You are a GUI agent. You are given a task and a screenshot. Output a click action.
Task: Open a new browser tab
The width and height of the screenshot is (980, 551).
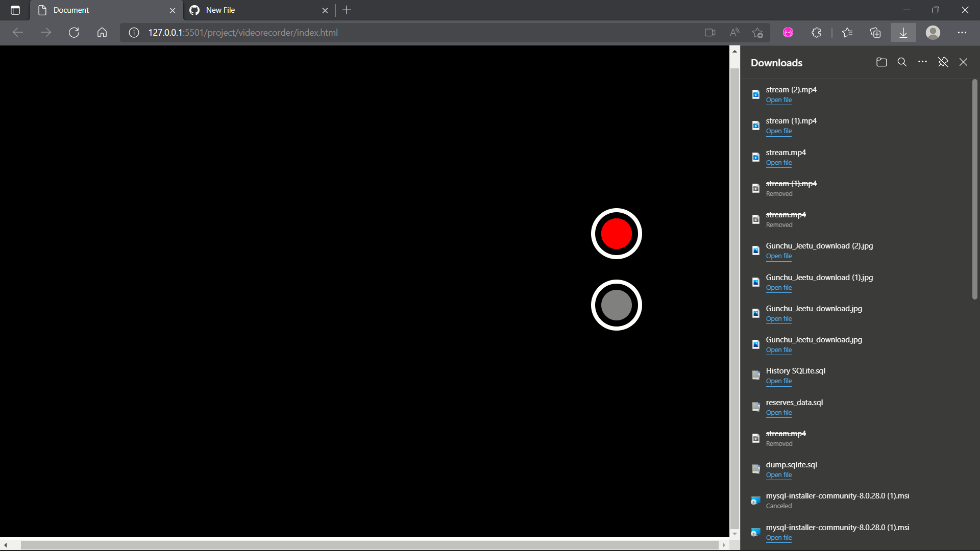347,10
